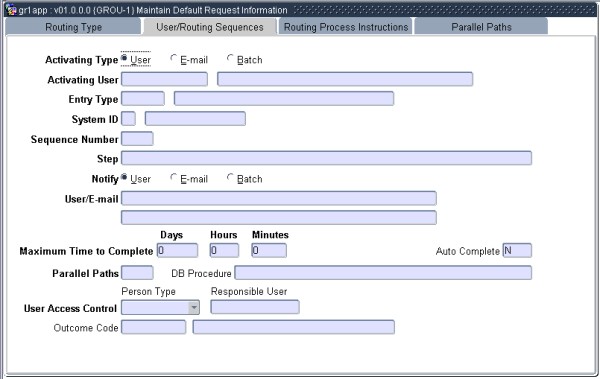
Task: Click the window title Maintain Default Request Information
Action: coord(212,10)
